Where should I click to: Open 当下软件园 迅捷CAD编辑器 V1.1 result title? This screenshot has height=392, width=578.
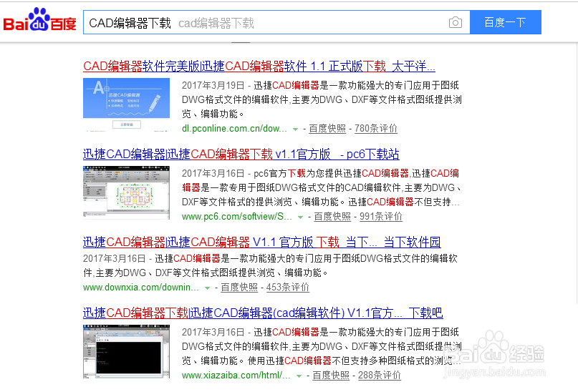click(261, 242)
